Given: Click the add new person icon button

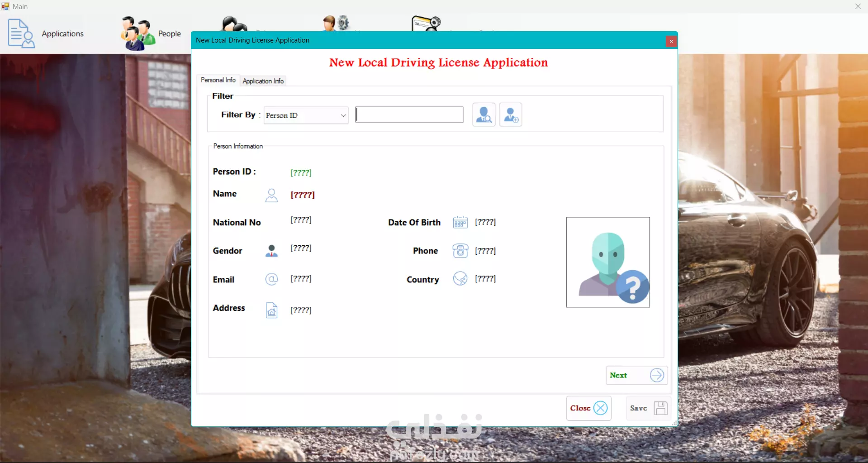Looking at the screenshot, I should [511, 115].
